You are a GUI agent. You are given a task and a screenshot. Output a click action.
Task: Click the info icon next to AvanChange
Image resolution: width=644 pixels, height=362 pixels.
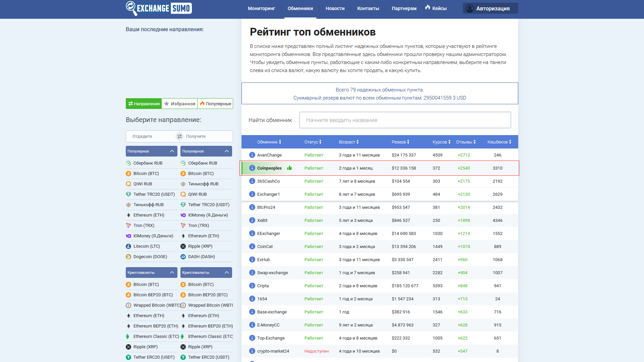252,155
